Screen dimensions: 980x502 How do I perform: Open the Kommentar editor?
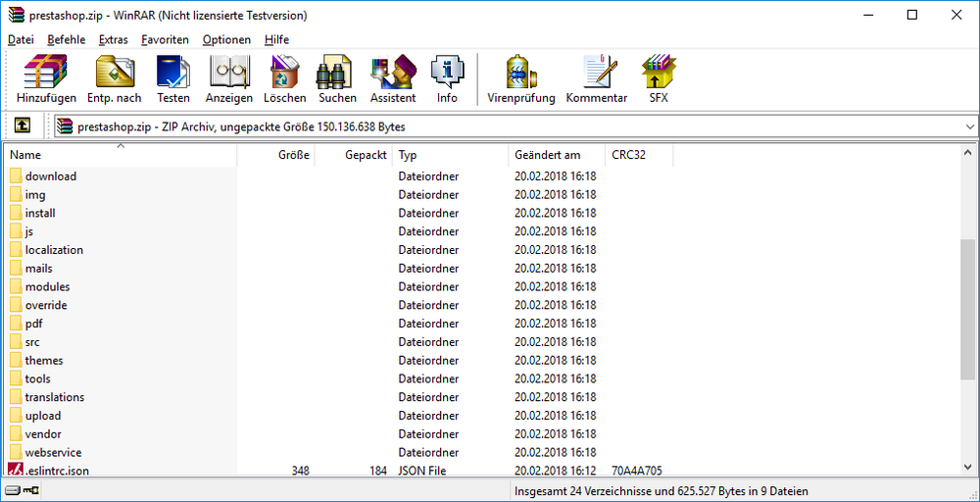[x=597, y=78]
